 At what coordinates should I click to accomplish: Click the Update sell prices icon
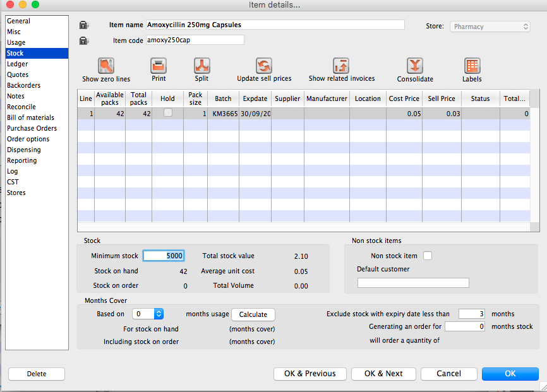click(263, 66)
